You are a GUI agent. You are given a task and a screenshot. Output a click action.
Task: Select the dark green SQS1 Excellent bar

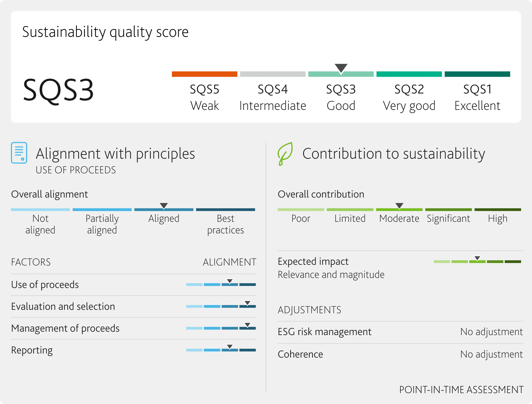[477, 74]
